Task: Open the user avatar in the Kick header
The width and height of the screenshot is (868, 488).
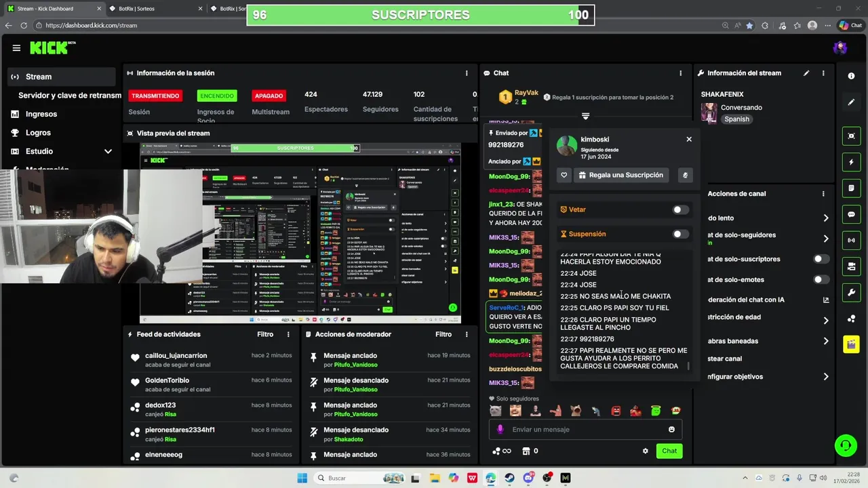Action: pos(840,47)
